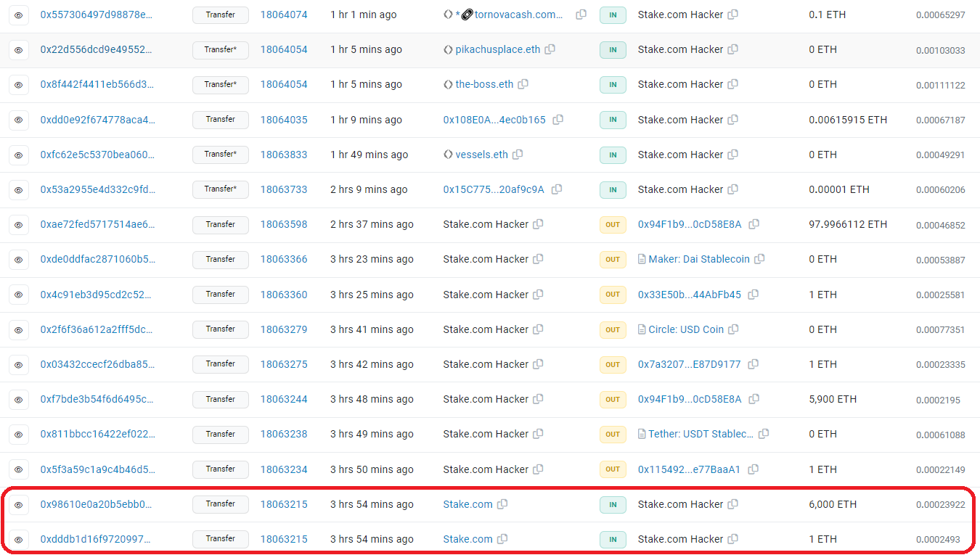This screenshot has width=980, height=555.
Task: Copy Circle: USD Coin contract address
Action: 733,329
